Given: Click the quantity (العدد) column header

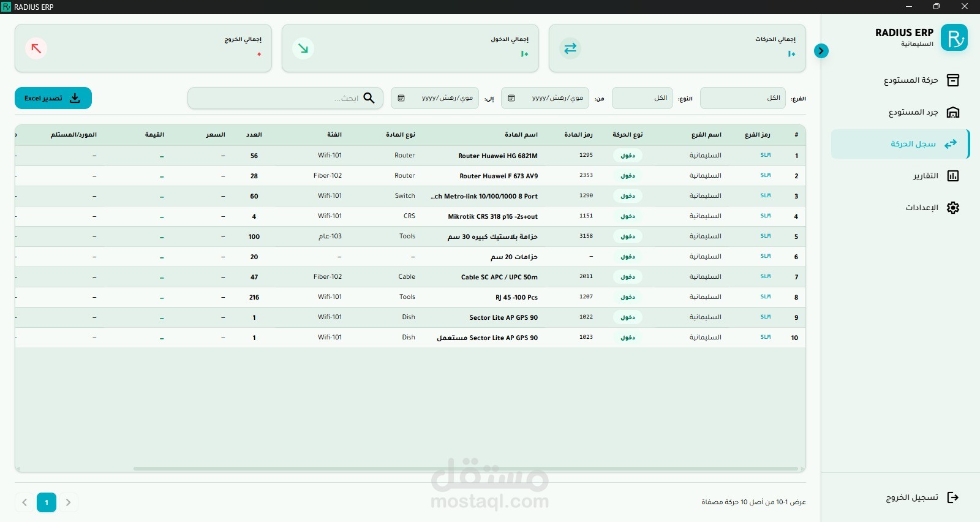Looking at the screenshot, I should tap(254, 135).
